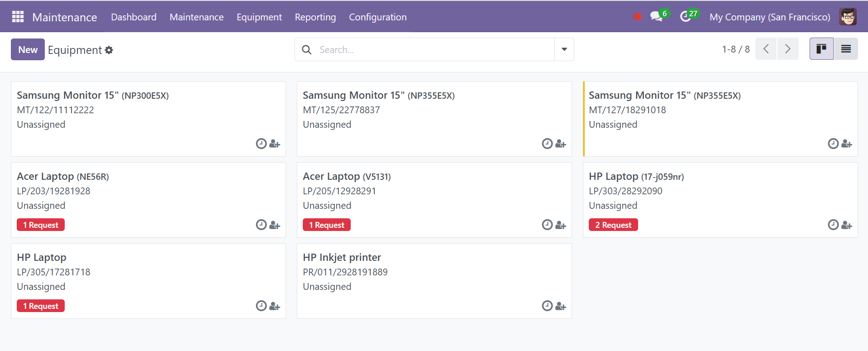Click the search magnifier icon

[x=307, y=50]
